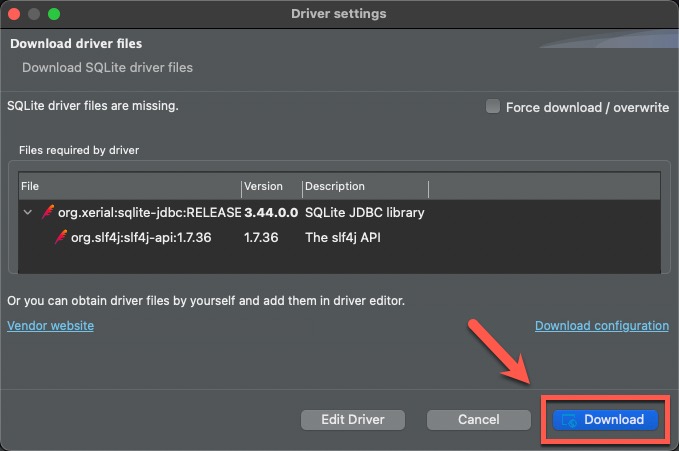Open the Vendor website link
This screenshot has height=451, width=679.
(x=50, y=325)
